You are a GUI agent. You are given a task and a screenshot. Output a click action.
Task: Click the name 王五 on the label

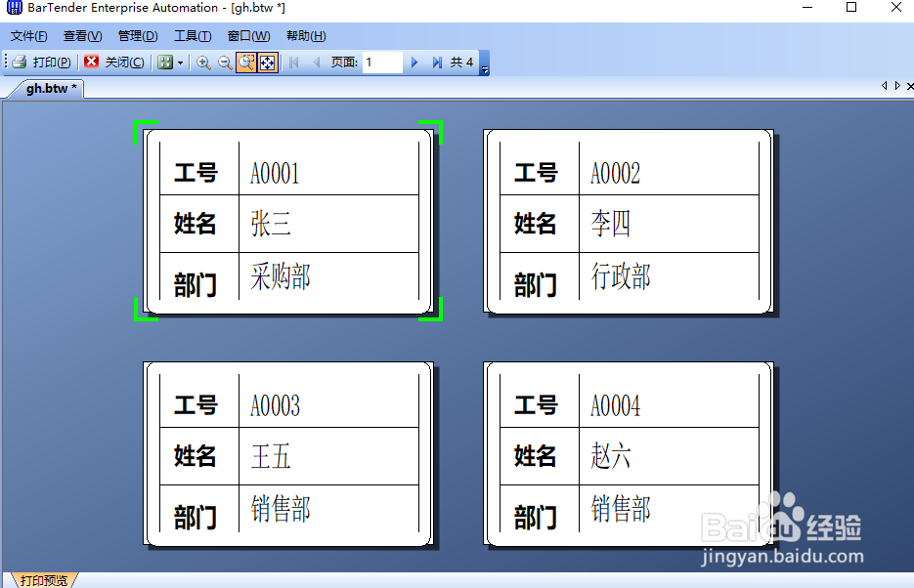click(x=271, y=456)
